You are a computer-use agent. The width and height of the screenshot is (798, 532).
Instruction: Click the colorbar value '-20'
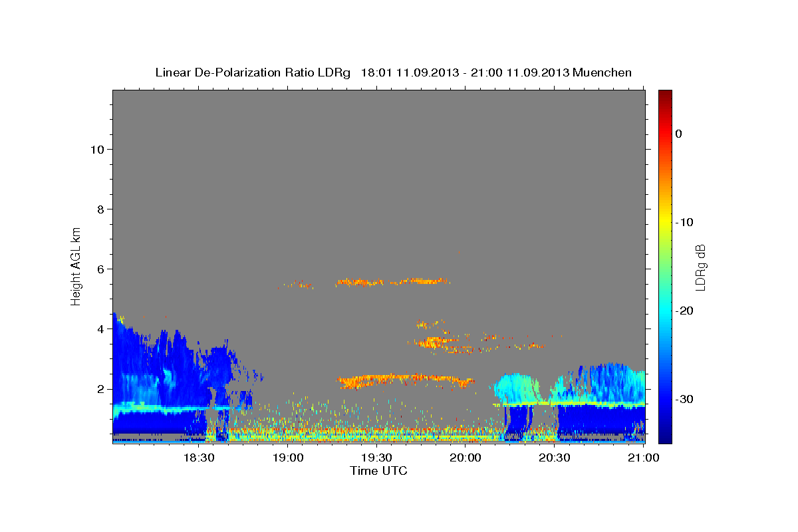[x=685, y=311]
